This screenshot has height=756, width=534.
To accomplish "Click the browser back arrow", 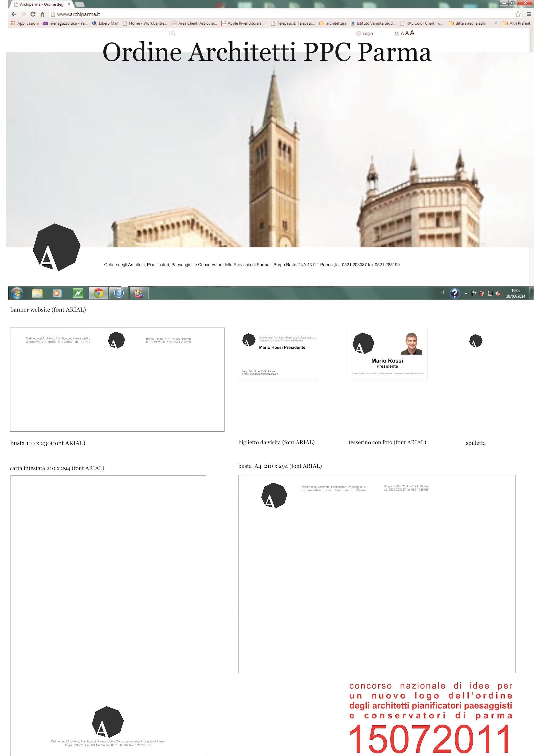I will [14, 14].
